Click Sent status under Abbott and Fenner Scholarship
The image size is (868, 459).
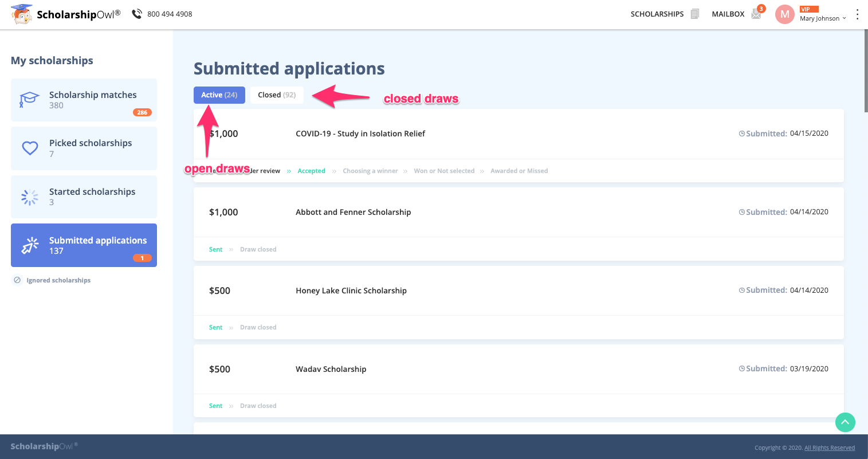[215, 249]
